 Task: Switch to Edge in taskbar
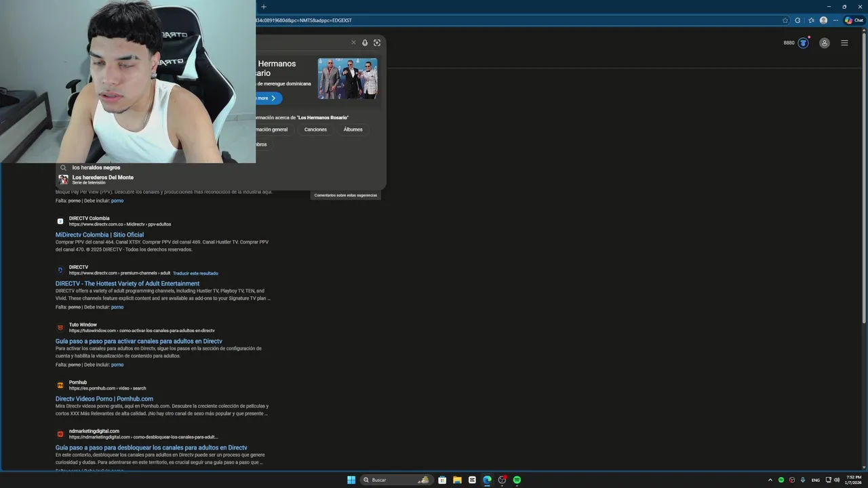click(x=487, y=480)
